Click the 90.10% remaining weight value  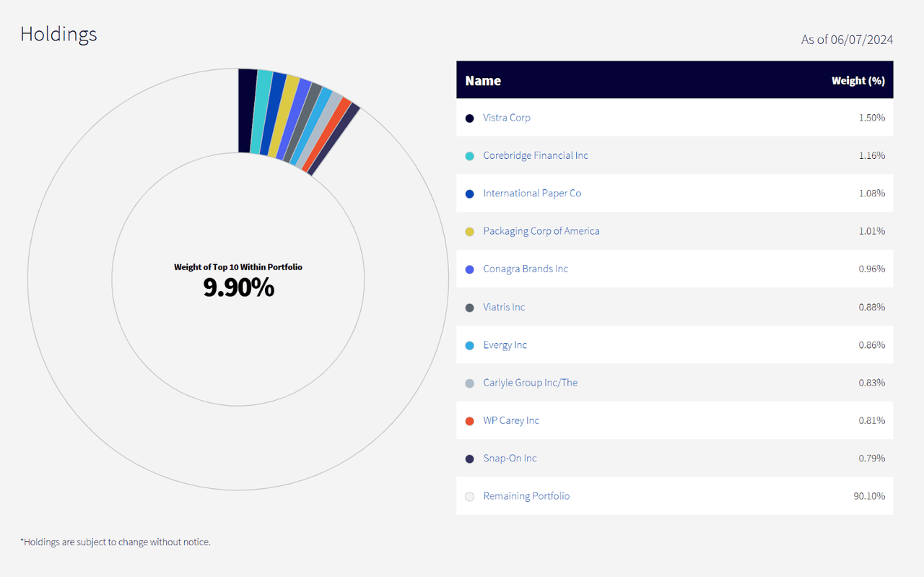pyautogui.click(x=869, y=496)
